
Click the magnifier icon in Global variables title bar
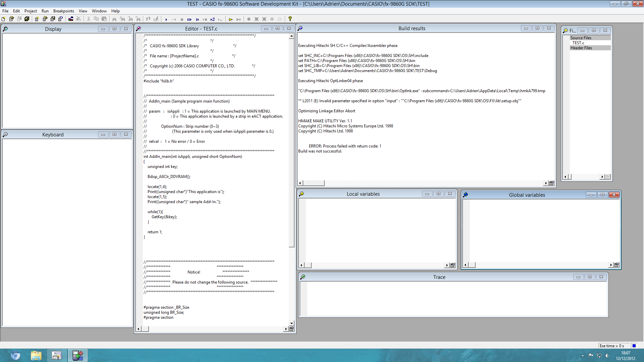(x=466, y=195)
